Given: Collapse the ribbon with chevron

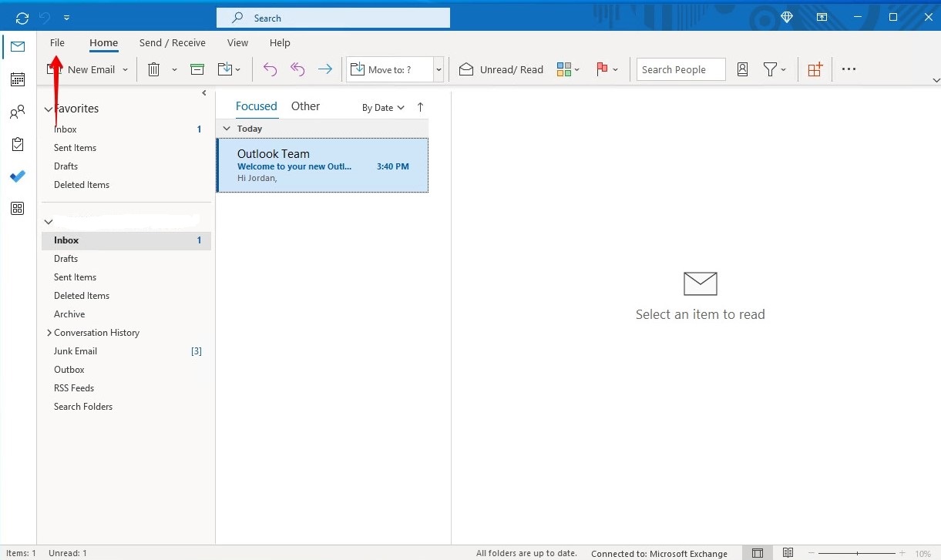Looking at the screenshot, I should coord(936,80).
